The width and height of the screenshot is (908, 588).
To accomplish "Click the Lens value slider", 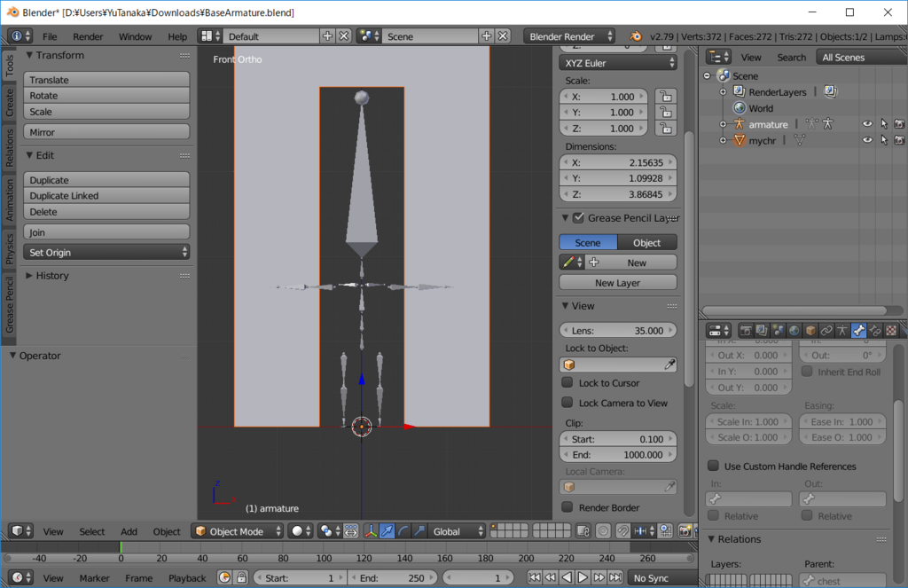I will click(618, 331).
